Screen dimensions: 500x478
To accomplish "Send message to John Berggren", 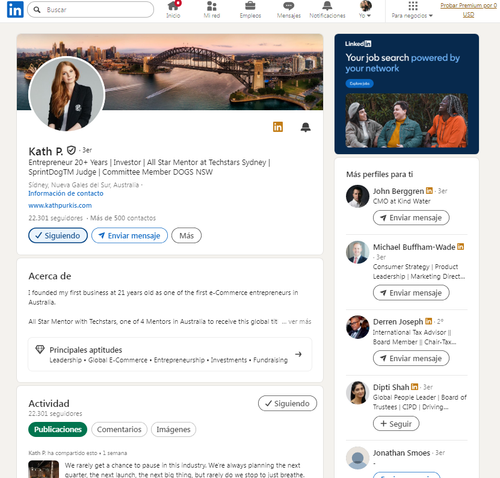I will (411, 218).
